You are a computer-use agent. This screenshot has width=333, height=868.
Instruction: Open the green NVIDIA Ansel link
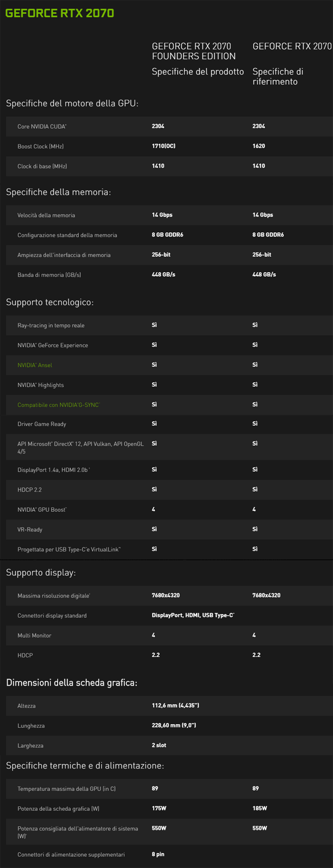[35, 365]
